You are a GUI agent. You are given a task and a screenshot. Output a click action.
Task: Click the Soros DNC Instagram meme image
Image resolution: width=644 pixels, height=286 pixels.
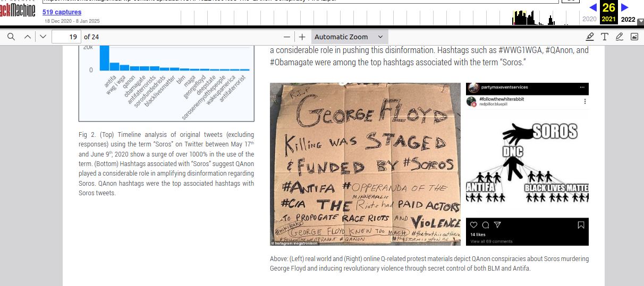coord(527,164)
